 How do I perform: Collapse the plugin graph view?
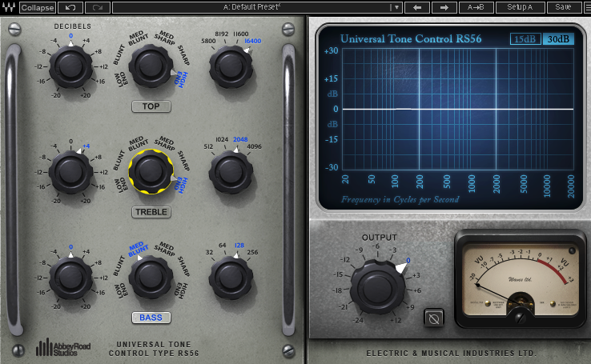pyautogui.click(x=38, y=7)
